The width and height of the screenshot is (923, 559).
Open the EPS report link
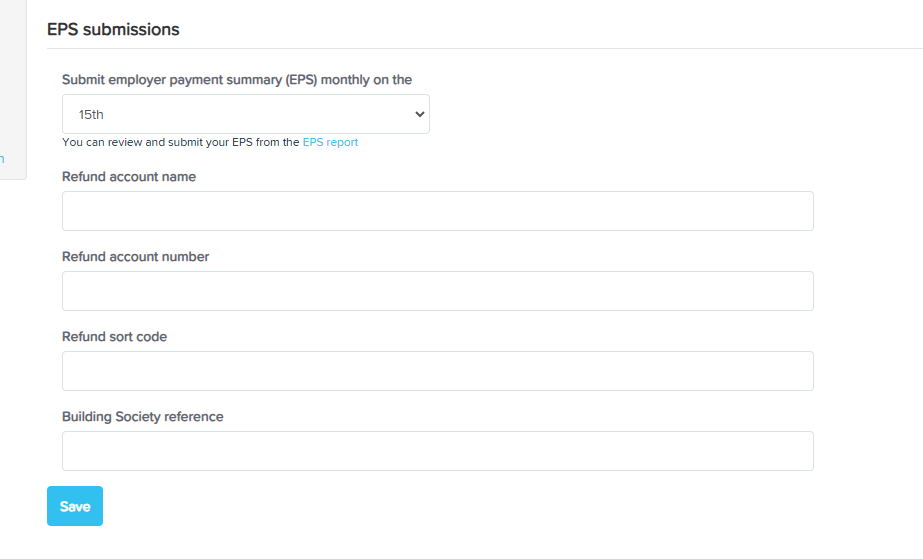pyautogui.click(x=330, y=142)
